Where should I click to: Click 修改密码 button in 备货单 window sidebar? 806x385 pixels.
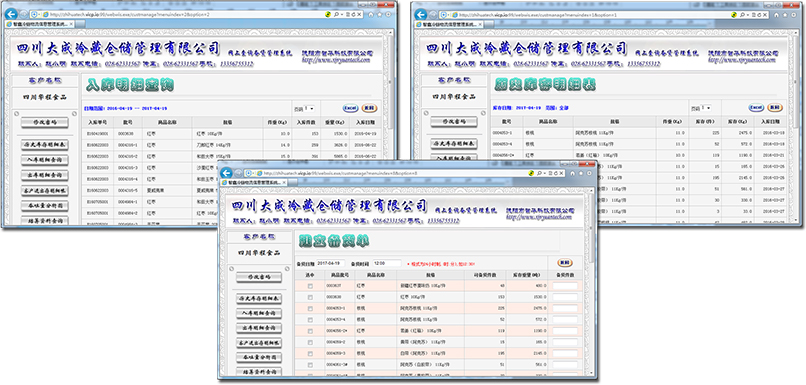click(259, 277)
